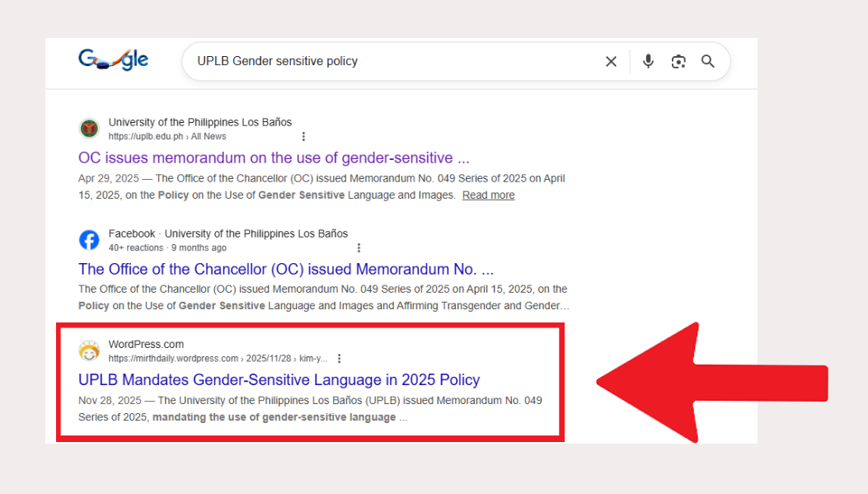
Task: Click the mirthdaily.wordpress.com URL breadcrumb
Action: 218,359
